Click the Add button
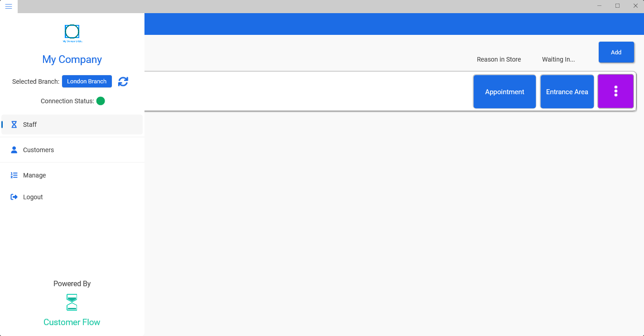The height and width of the screenshot is (336, 644). pos(616,52)
